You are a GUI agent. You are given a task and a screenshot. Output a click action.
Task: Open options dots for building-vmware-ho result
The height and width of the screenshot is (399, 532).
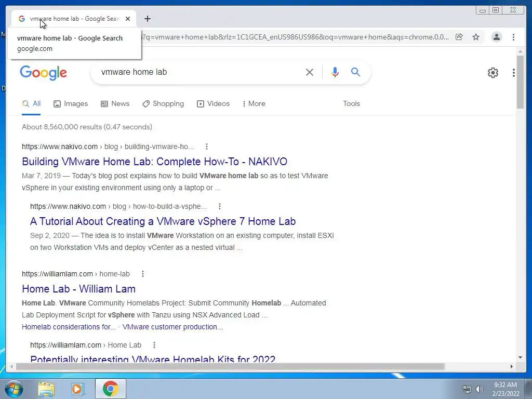coord(207,147)
